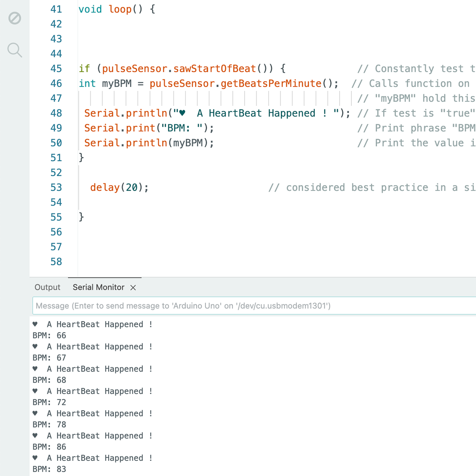Screen dimensions: 476x476
Task: Click Serial.println(myBPM) on line 50
Action: coord(149,143)
